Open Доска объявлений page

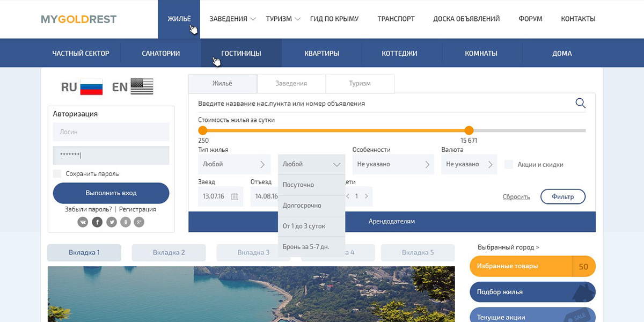tap(466, 19)
